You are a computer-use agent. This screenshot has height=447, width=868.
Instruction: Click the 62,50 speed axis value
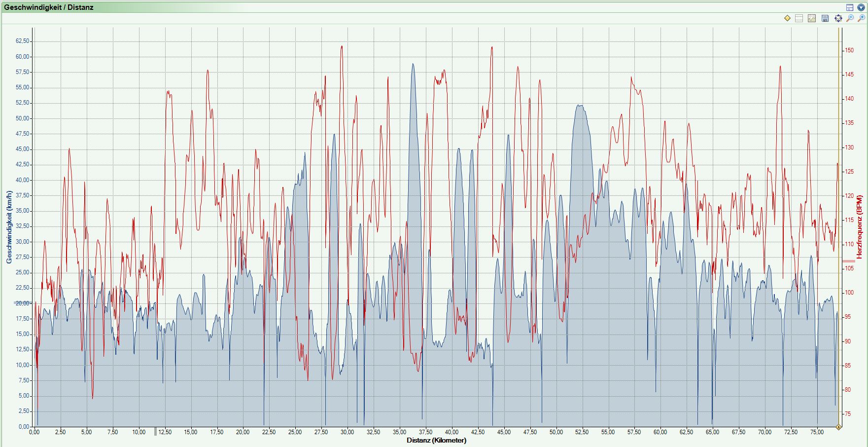[x=23, y=41]
